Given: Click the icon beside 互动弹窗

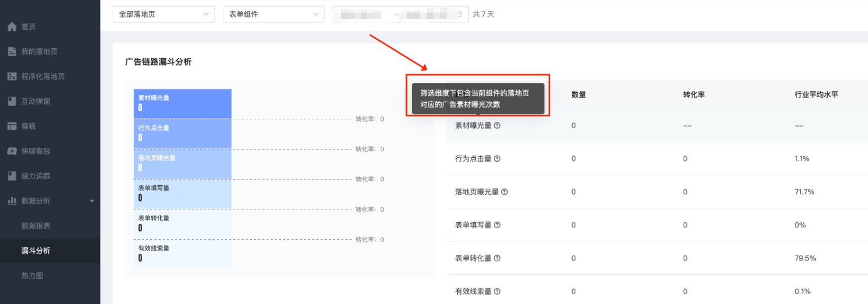Looking at the screenshot, I should click(12, 101).
